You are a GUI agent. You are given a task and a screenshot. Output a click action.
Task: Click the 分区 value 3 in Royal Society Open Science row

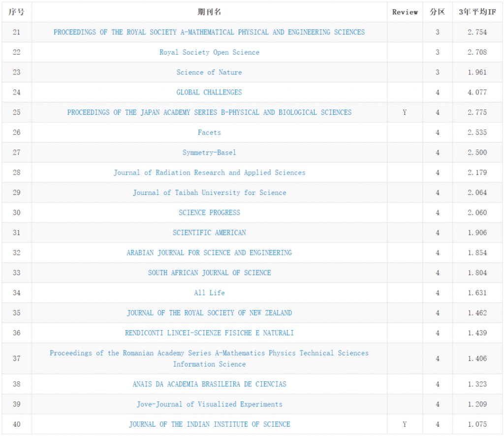438,52
